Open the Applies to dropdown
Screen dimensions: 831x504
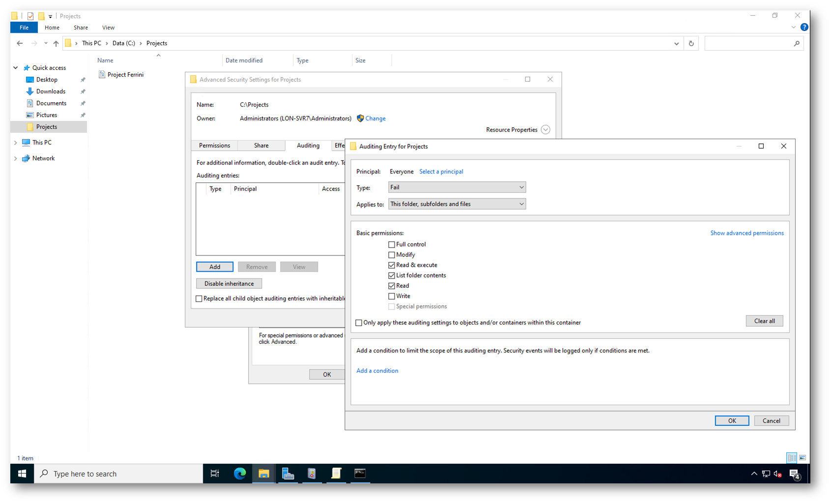pos(457,204)
